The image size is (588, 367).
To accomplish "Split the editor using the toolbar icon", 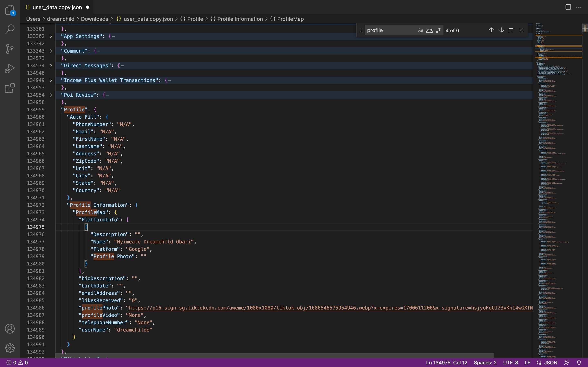I will coord(568,7).
